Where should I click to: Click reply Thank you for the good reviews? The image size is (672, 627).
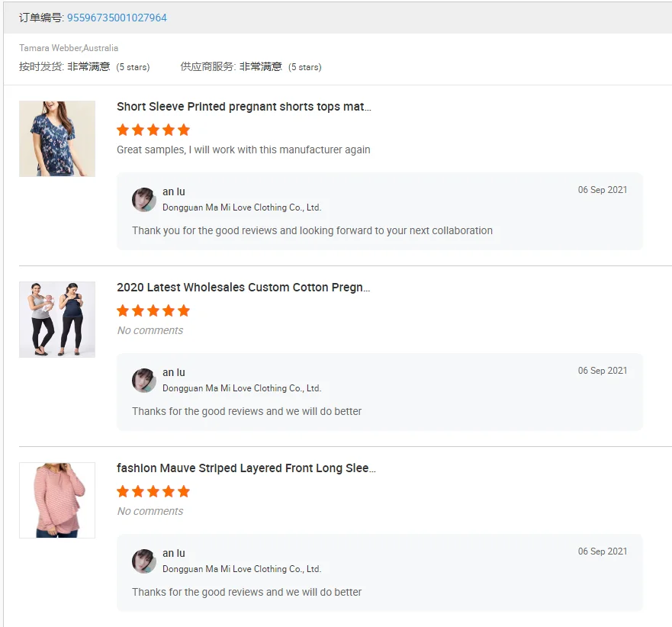tap(313, 230)
